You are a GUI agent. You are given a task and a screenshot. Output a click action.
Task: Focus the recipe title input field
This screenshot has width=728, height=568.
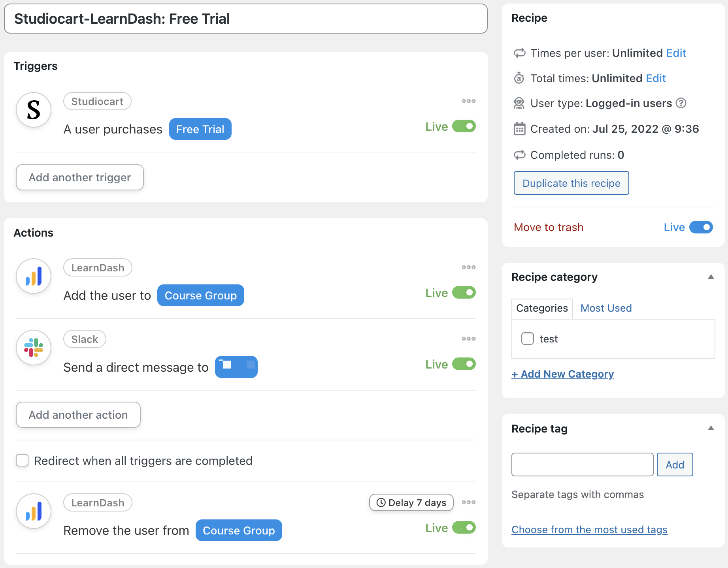[x=246, y=19]
